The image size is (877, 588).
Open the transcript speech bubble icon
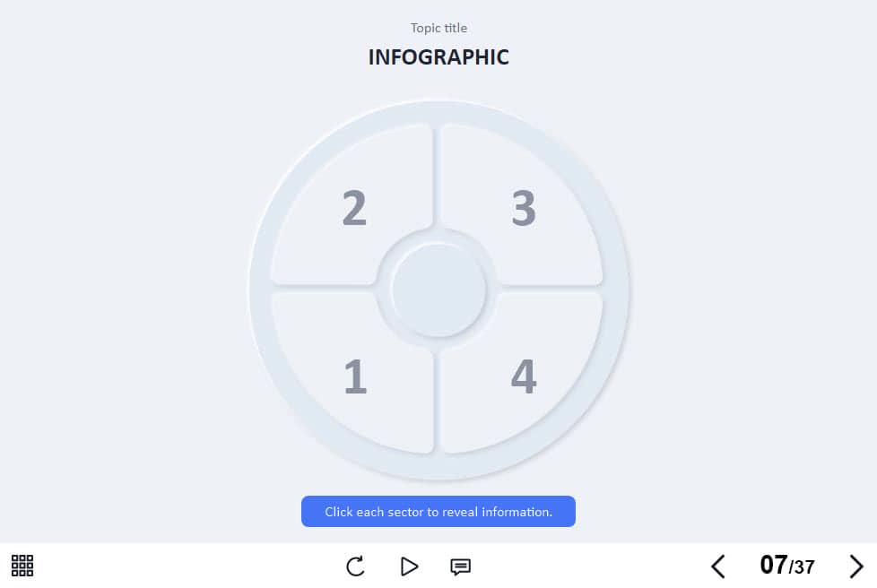[460, 566]
